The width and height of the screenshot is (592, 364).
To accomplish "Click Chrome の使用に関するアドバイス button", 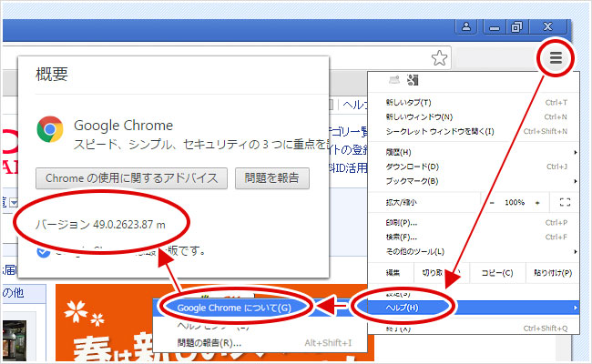I will tap(131, 178).
